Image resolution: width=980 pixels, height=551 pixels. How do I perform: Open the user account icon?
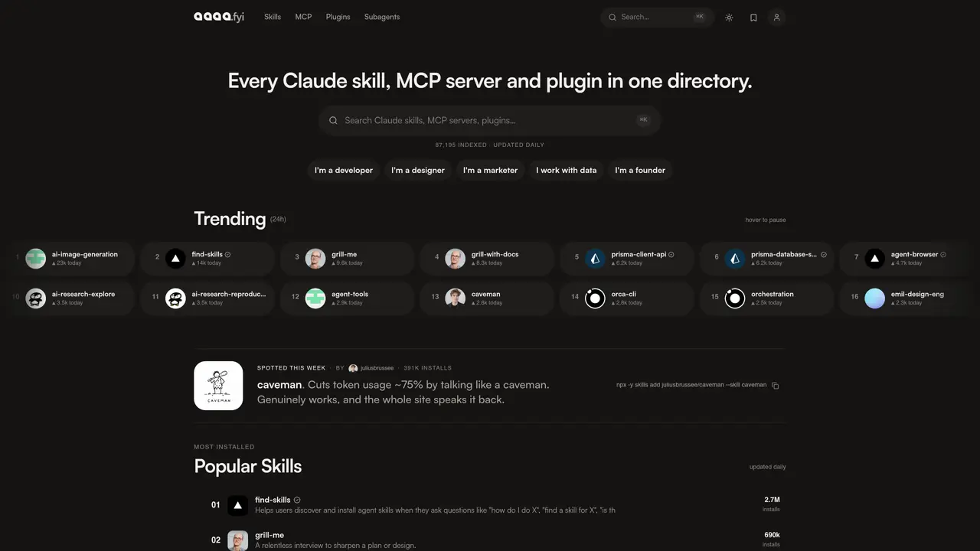point(776,18)
